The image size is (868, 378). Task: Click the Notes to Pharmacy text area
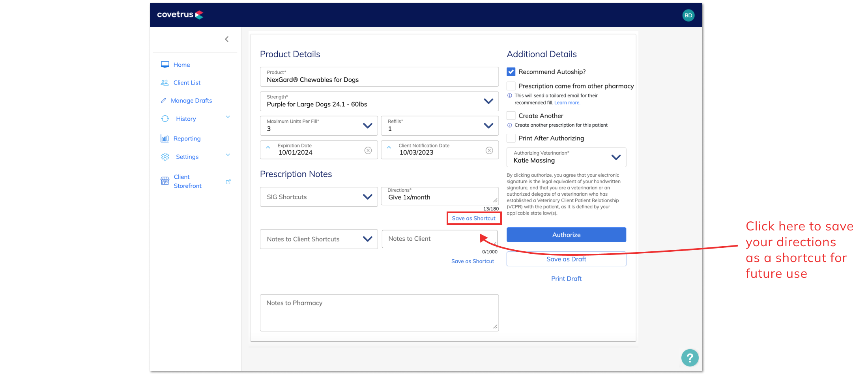(379, 313)
